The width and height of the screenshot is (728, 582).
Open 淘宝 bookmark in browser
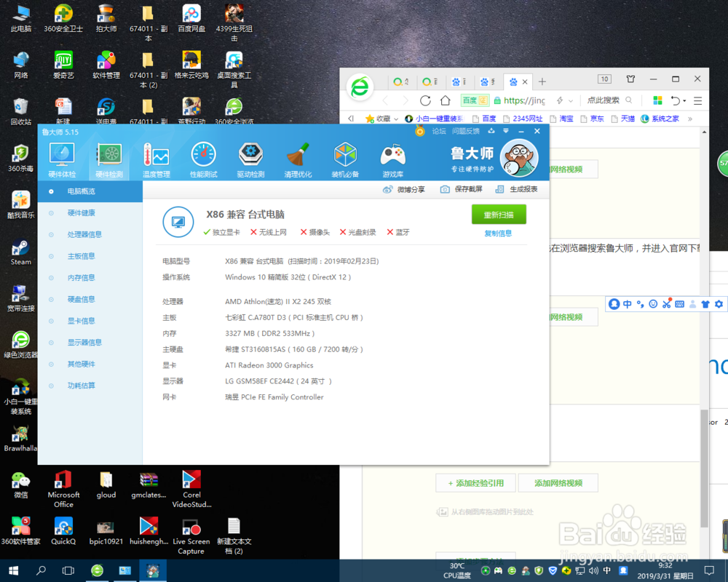[561, 119]
